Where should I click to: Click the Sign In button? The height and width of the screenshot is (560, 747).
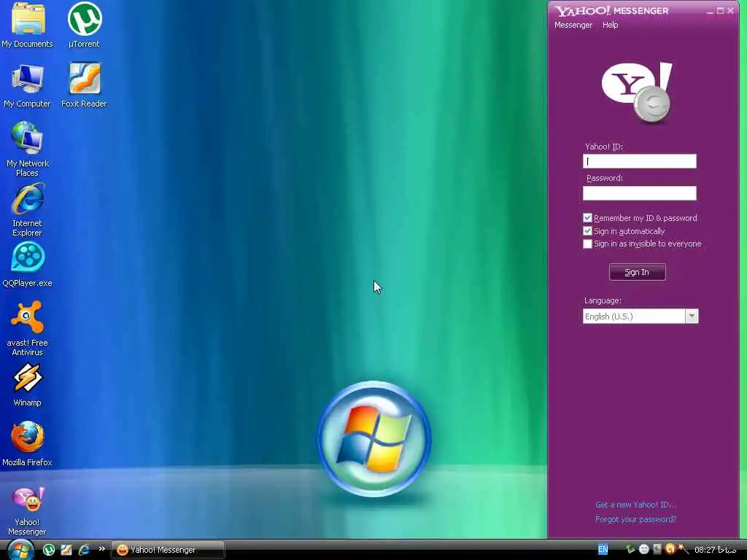pyautogui.click(x=637, y=272)
